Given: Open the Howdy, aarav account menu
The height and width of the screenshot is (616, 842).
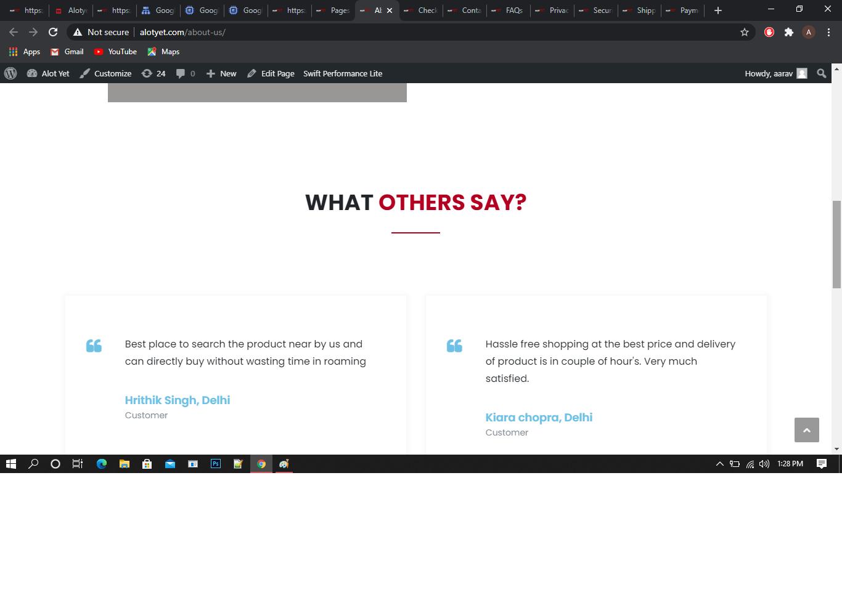Looking at the screenshot, I should 775,73.
